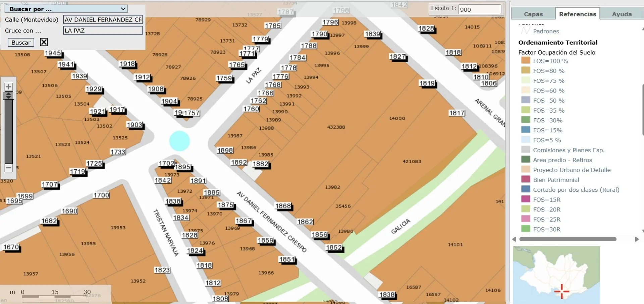Click the zoom out minus icon
Screen dimensions: 644x304
coord(8,168)
